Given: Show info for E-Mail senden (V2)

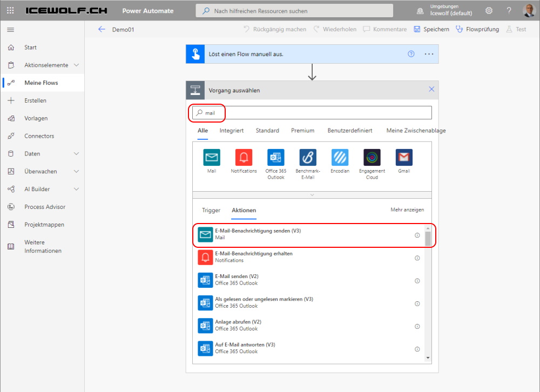Looking at the screenshot, I should point(417,281).
